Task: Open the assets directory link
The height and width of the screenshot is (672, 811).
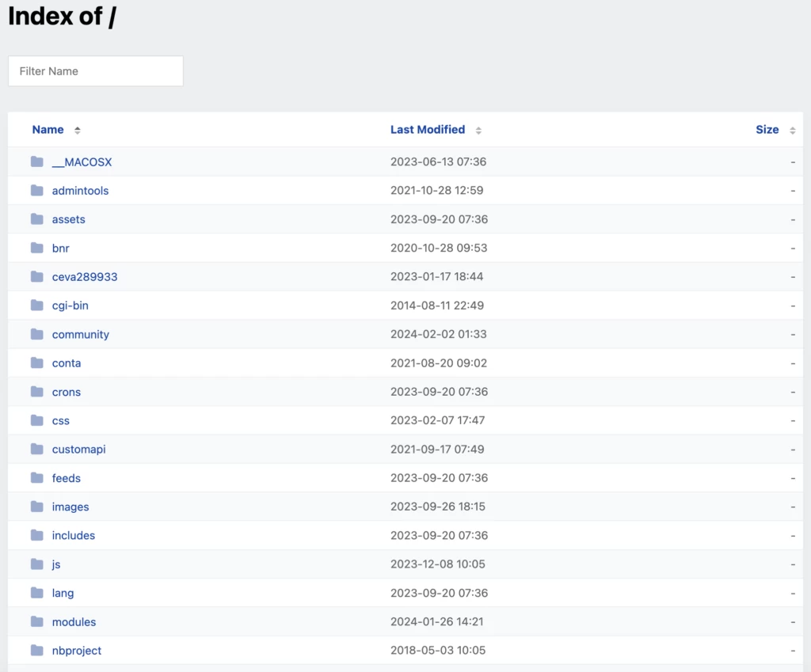Action: pos(68,219)
